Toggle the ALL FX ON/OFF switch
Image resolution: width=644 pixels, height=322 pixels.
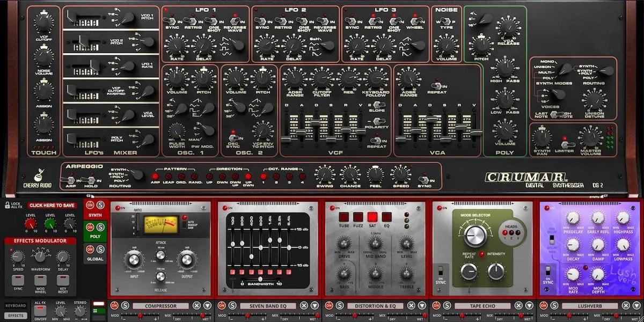point(39,310)
